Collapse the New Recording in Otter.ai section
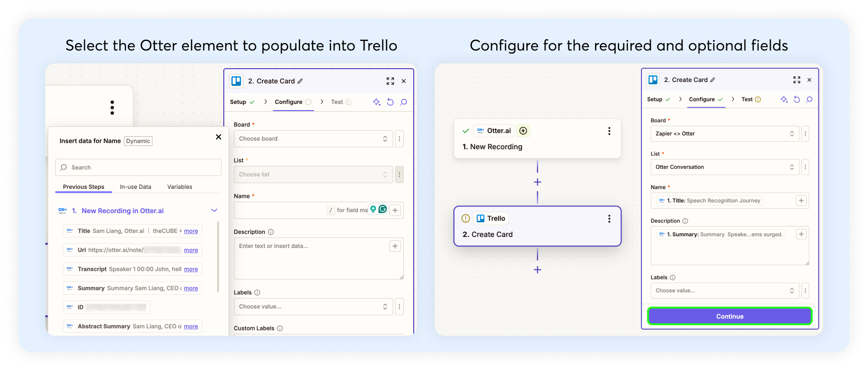 click(214, 210)
